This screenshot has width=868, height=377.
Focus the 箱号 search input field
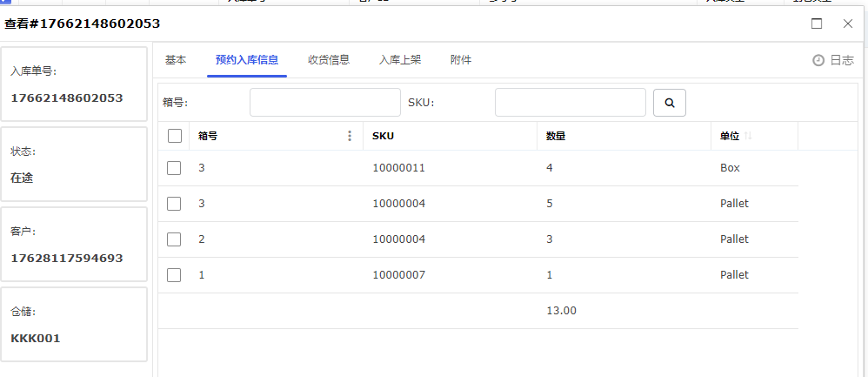[x=325, y=103]
